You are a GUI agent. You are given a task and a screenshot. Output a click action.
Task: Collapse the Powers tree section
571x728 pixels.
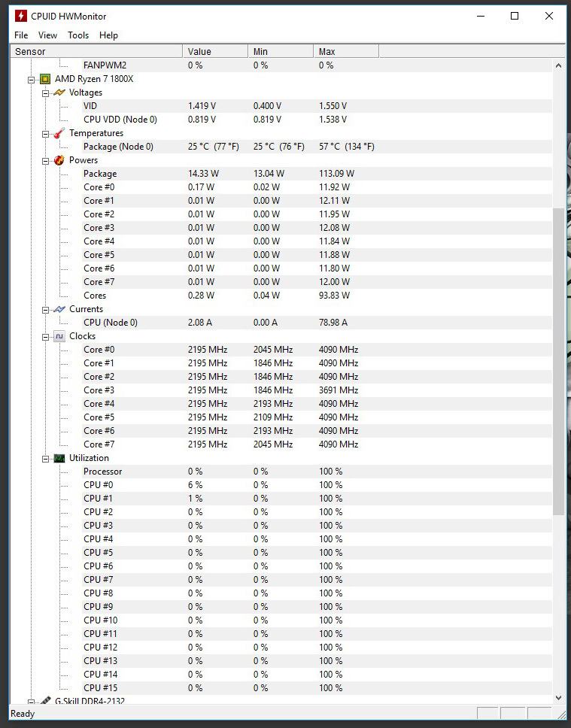click(46, 161)
